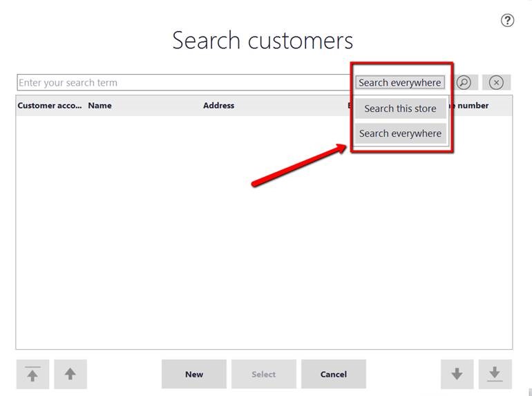Viewport: 532px width, 396px height.
Task: Click the Search customers page title
Action: [263, 40]
